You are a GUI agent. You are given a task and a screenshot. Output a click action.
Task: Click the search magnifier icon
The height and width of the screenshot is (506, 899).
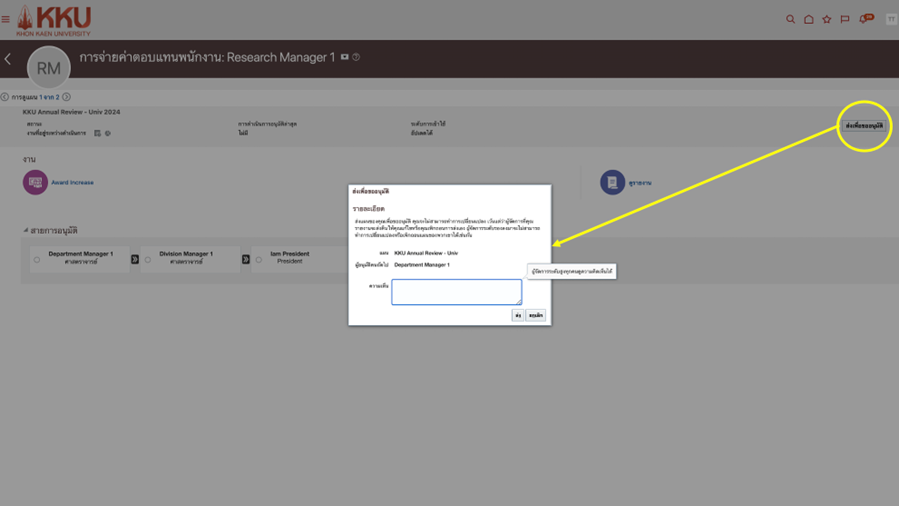790,19
